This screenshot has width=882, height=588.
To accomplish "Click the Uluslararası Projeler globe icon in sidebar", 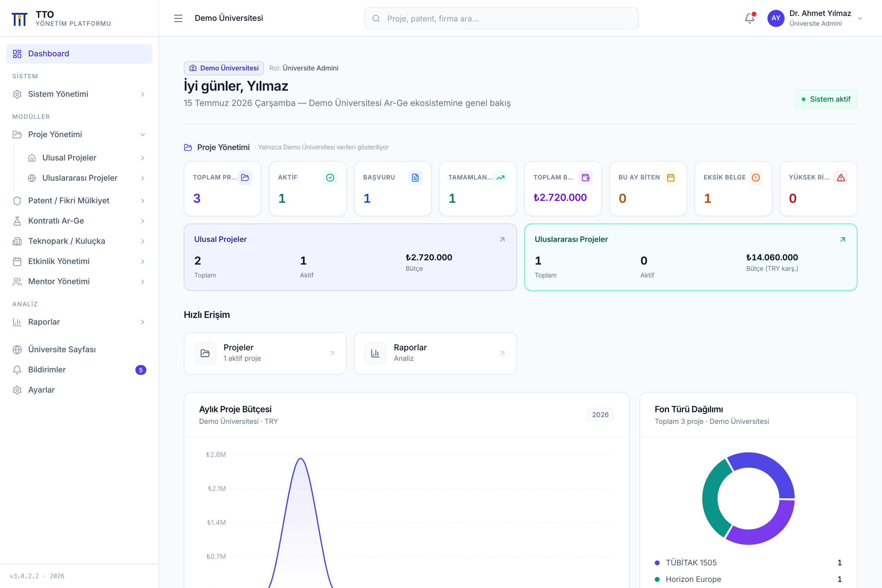I will [32, 178].
